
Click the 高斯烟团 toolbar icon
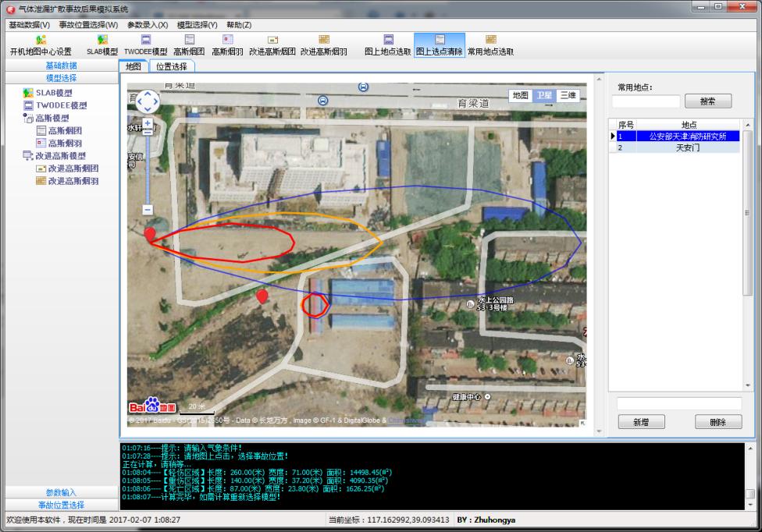click(x=189, y=40)
